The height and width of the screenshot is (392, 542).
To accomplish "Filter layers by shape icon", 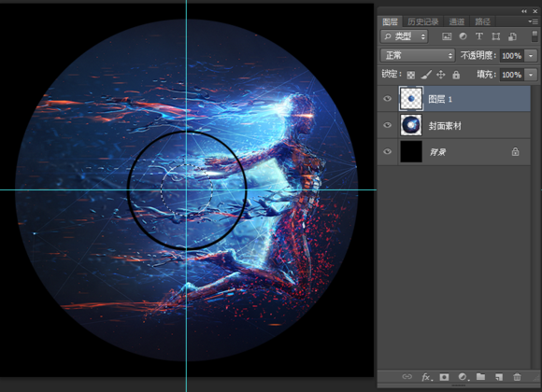I will [496, 36].
